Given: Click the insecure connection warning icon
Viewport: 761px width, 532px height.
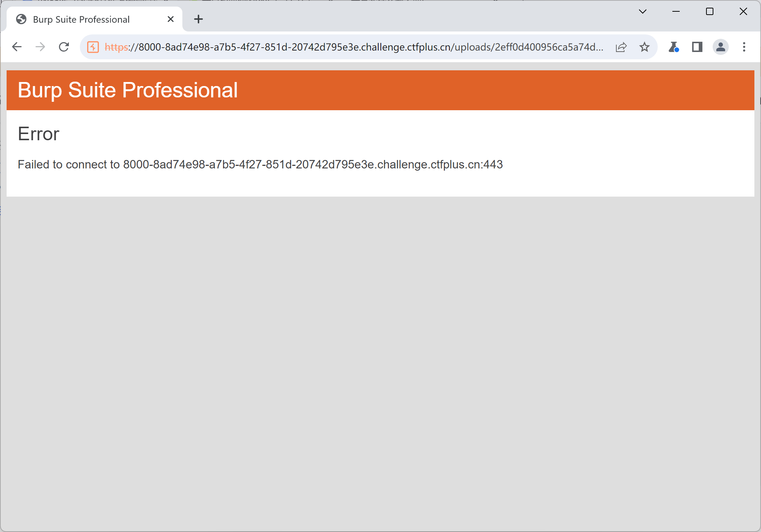Looking at the screenshot, I should point(93,47).
